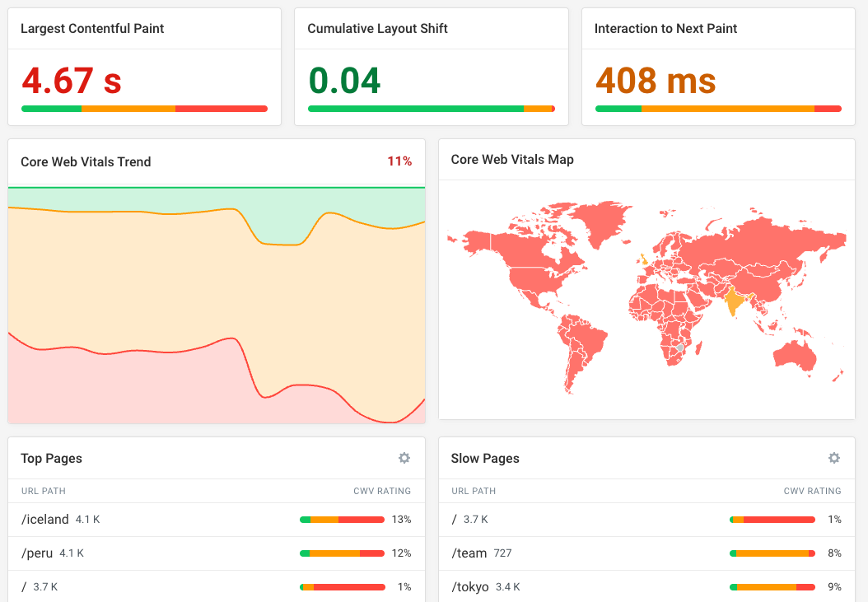Screen dimensions: 868x602
Task: Open Top Pages settings gear
Action: (404, 458)
